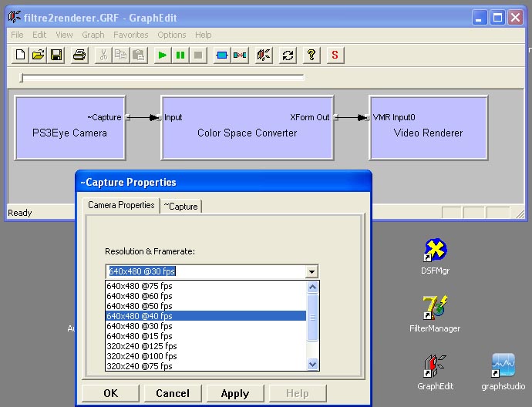The image size is (532, 407).
Task: Stop the graph with the gray stop button
Action: 198,55
